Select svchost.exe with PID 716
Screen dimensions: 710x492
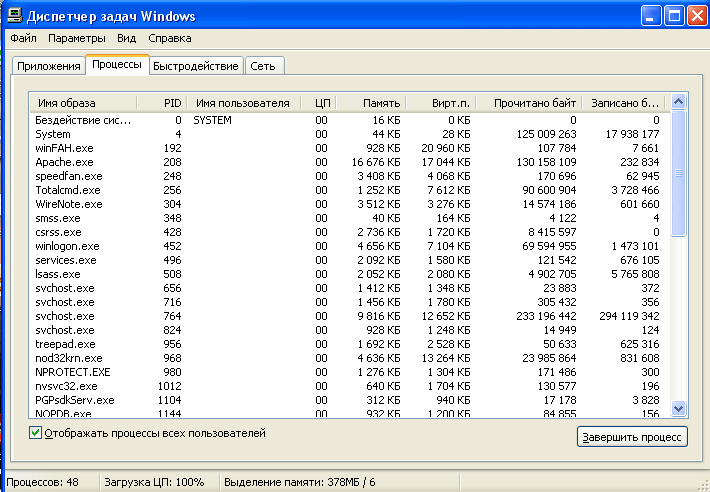(x=347, y=302)
